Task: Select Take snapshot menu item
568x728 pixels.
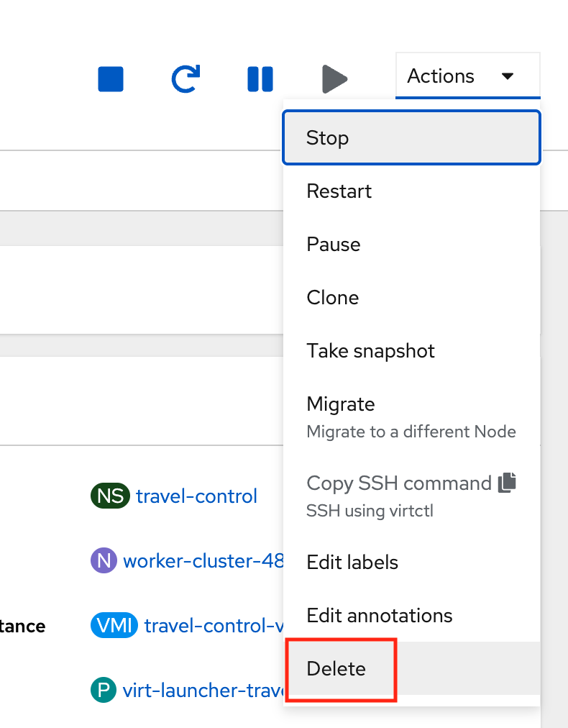Action: pyautogui.click(x=411, y=350)
